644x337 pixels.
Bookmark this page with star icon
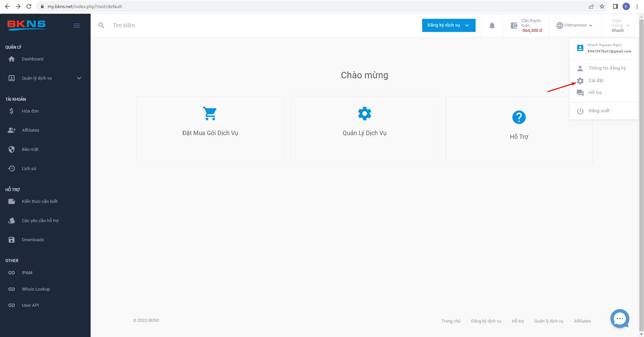(x=602, y=6)
